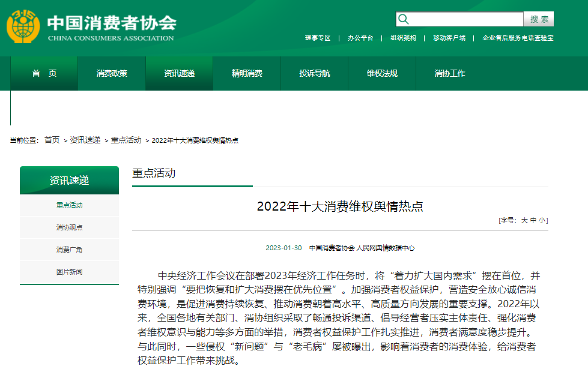Navigate to 投诉导航 menu item
The width and height of the screenshot is (588, 381).
315,73
